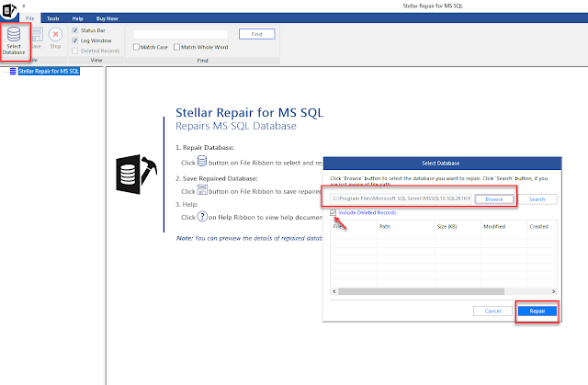
Task: Click the Select Database dialog title bar
Action: (442, 163)
